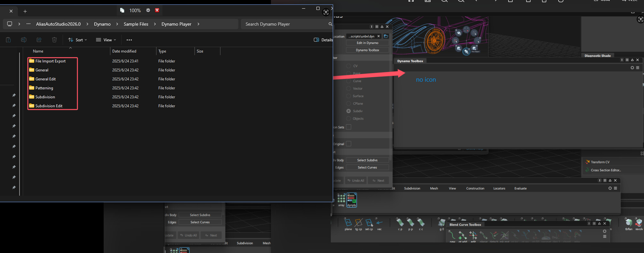Select the array tool on the shelf
This screenshot has width=644, height=253.
coord(341,200)
